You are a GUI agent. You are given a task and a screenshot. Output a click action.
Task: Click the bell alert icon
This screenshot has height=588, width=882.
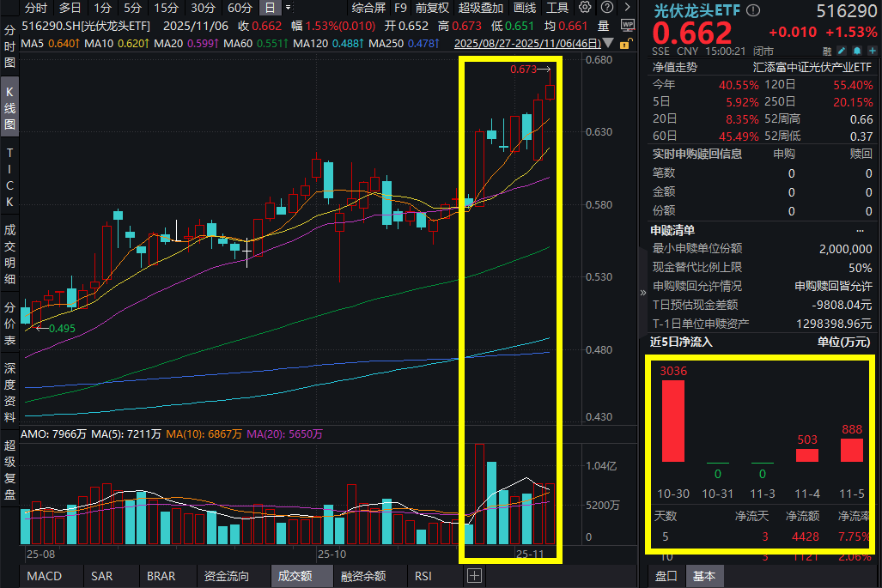pos(857,52)
